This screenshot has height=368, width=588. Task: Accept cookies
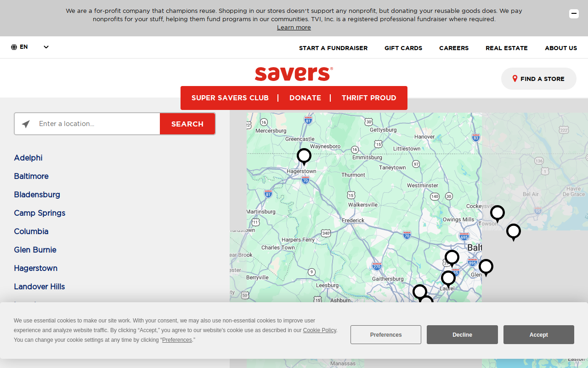point(539,335)
